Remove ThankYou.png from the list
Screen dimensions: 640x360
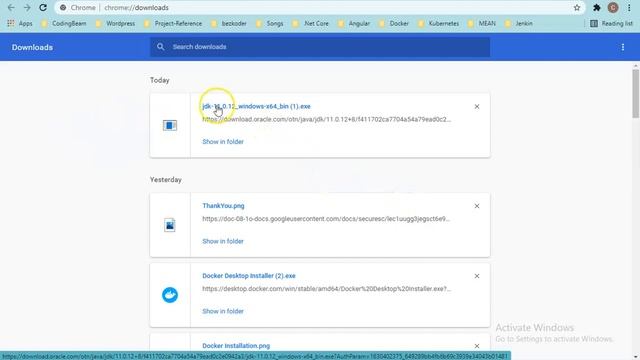(477, 206)
